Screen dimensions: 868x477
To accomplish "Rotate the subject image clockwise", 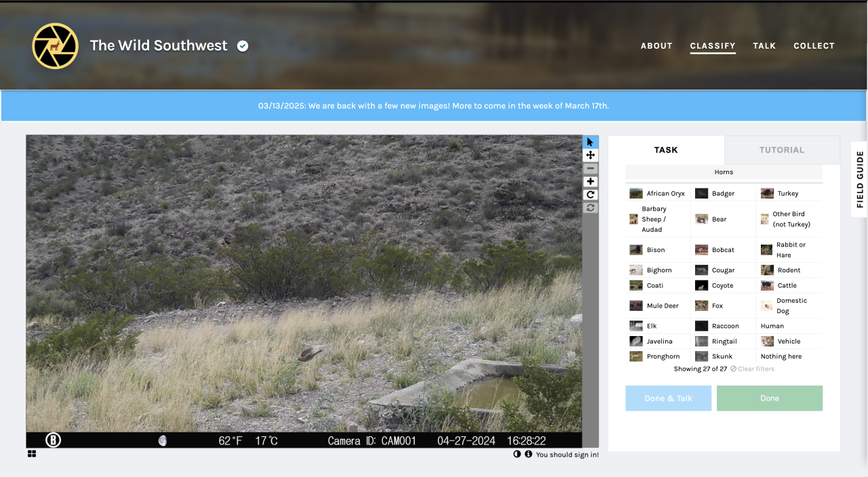I will coord(591,194).
